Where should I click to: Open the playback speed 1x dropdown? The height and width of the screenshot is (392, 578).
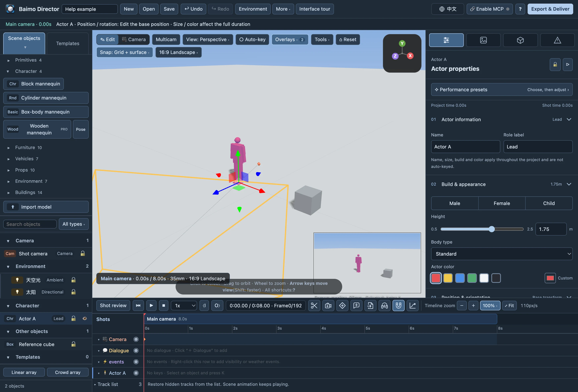[184, 306]
